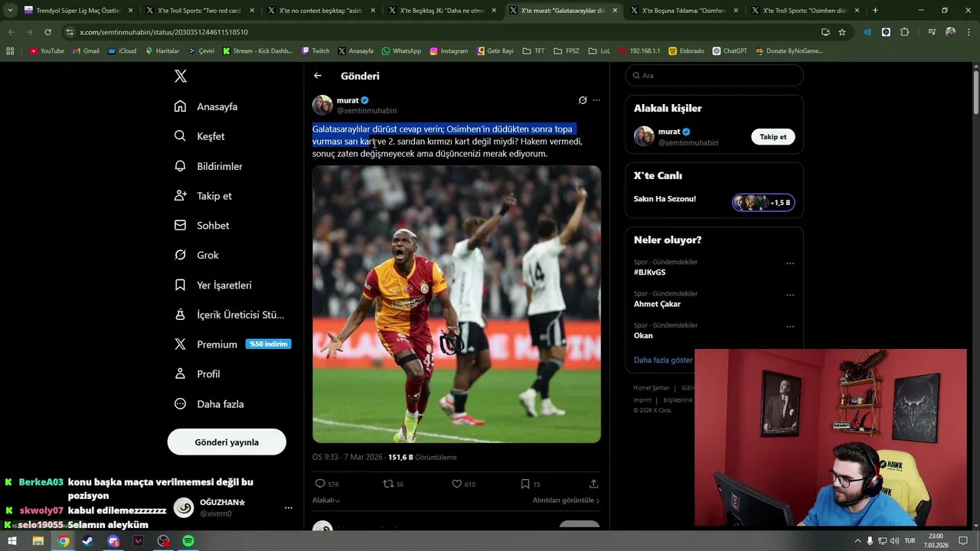The height and width of the screenshot is (551, 980).
Task: Toggle system volume icon in tray
Action: point(895,541)
